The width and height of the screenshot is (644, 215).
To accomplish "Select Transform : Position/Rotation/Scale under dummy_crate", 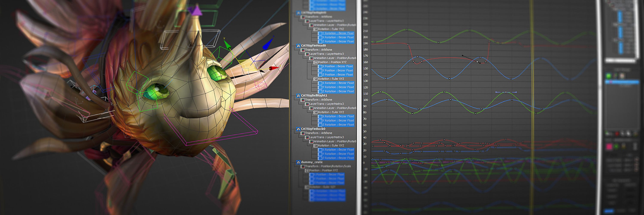I will coord(328,166).
